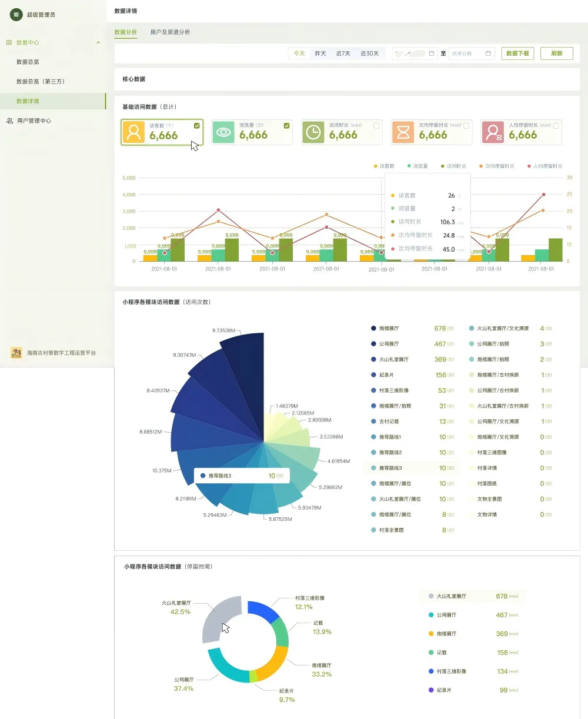This screenshot has width=588, height=719.
Task: Open the end date picker field
Action: click(x=471, y=53)
